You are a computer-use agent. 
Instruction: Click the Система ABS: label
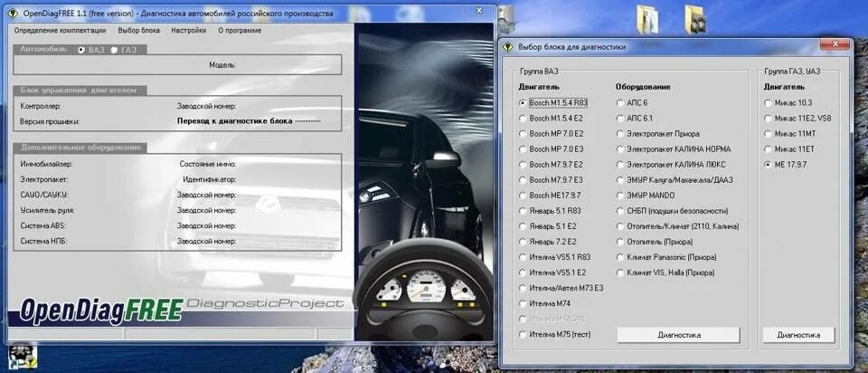(43, 226)
